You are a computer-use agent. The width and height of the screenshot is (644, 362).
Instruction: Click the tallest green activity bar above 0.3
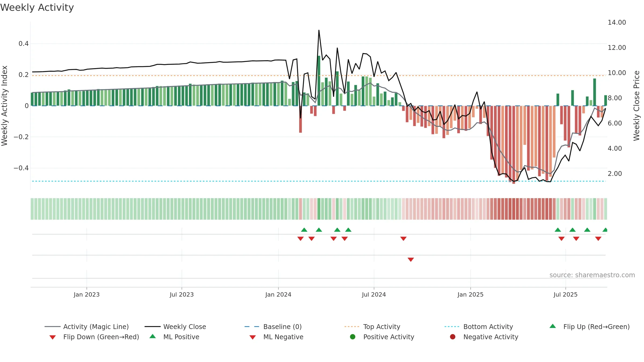[319, 80]
